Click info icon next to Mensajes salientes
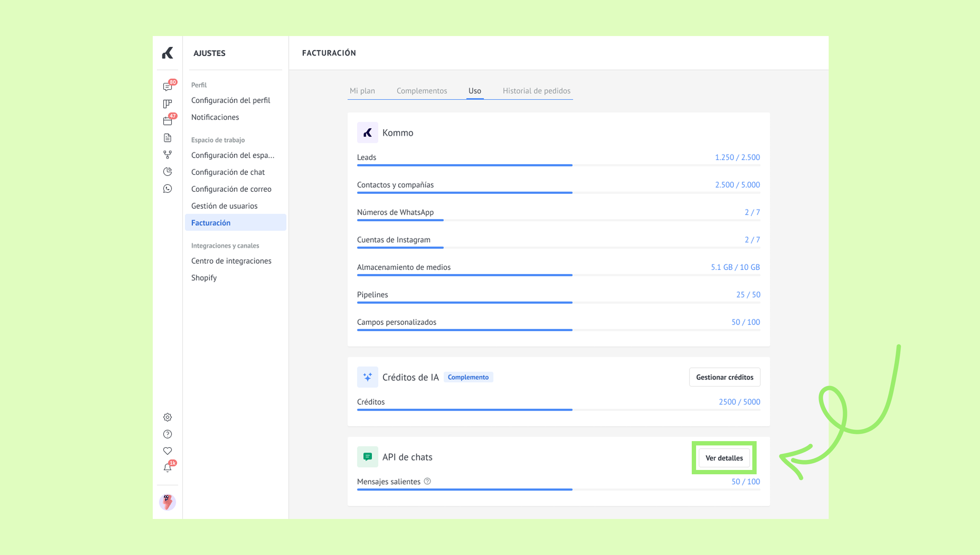 pos(428,481)
